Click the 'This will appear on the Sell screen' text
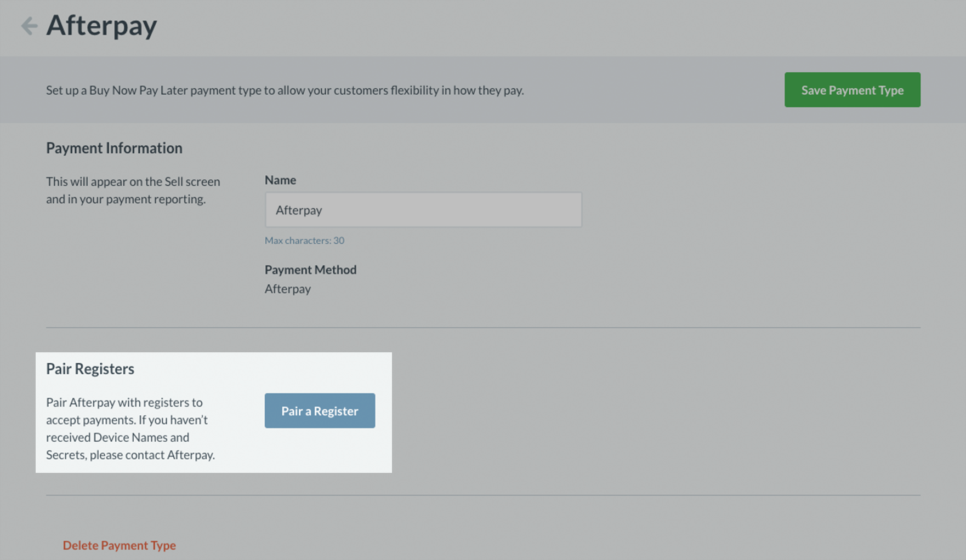 [133, 190]
